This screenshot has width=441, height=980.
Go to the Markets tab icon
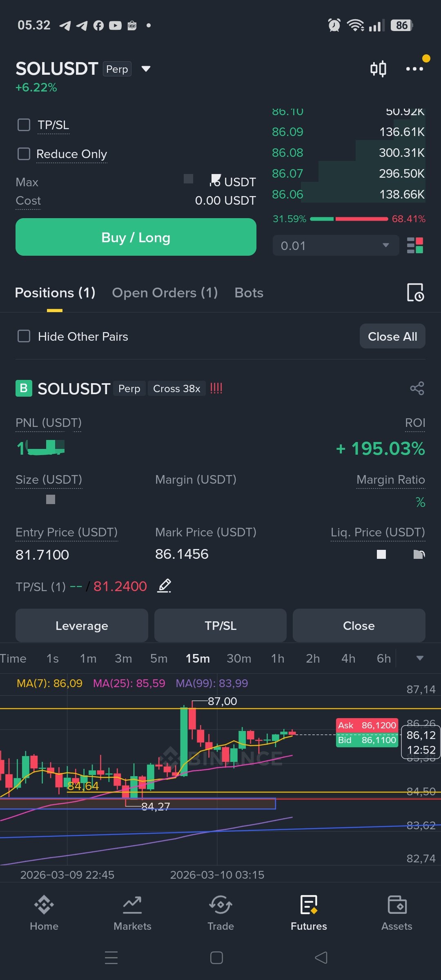(x=132, y=905)
